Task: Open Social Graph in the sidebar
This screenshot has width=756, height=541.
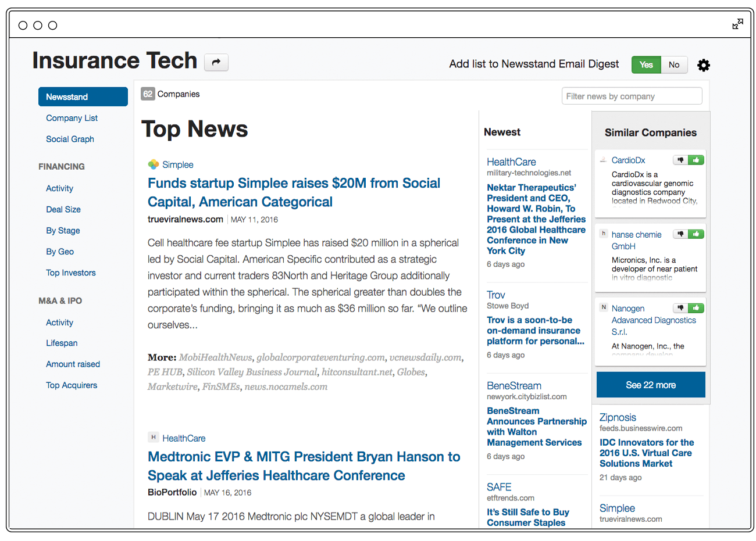Action: pyautogui.click(x=70, y=139)
